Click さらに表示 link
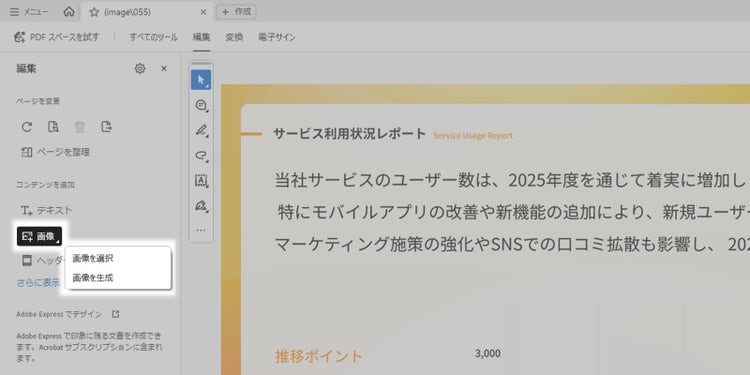 (x=38, y=283)
